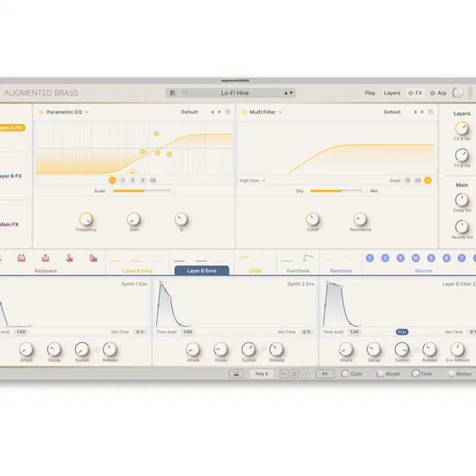Open the Randoms tab
Image resolution: width=476 pixels, height=476 pixels.
(341, 270)
